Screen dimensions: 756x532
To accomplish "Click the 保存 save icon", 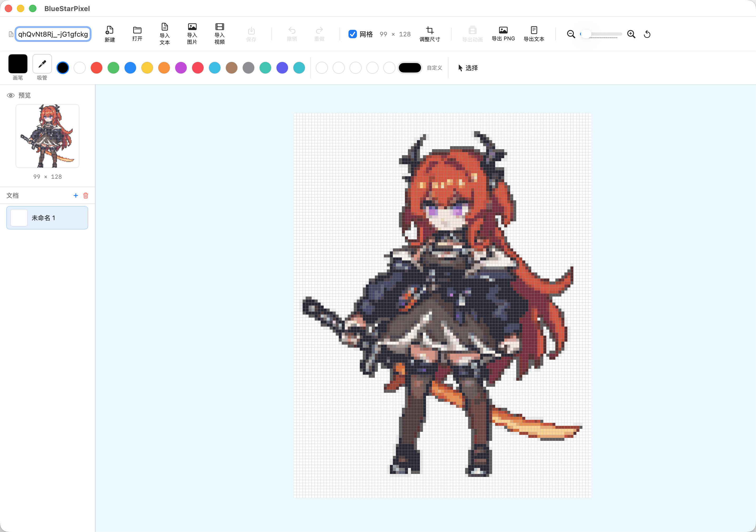I will click(251, 31).
